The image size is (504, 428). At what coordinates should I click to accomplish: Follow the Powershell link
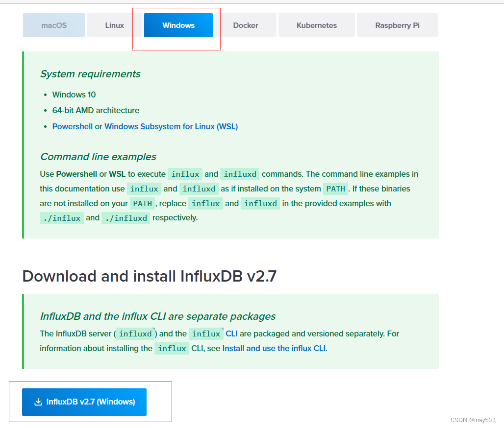[x=73, y=126]
